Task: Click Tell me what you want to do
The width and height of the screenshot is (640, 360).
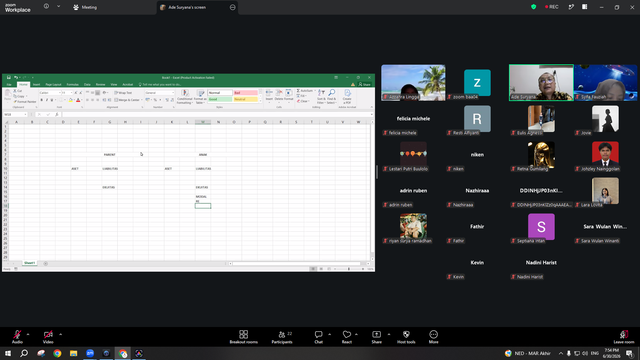Action: pos(160,84)
